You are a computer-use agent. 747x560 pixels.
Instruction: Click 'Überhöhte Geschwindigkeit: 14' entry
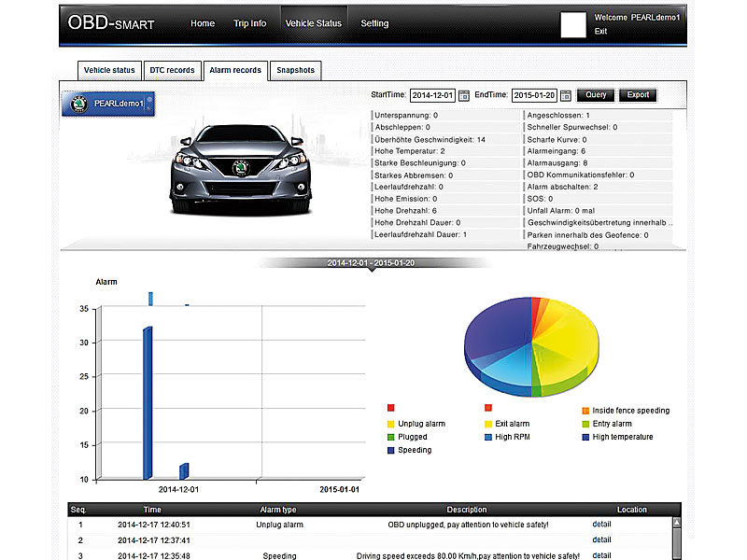pyautogui.click(x=430, y=139)
